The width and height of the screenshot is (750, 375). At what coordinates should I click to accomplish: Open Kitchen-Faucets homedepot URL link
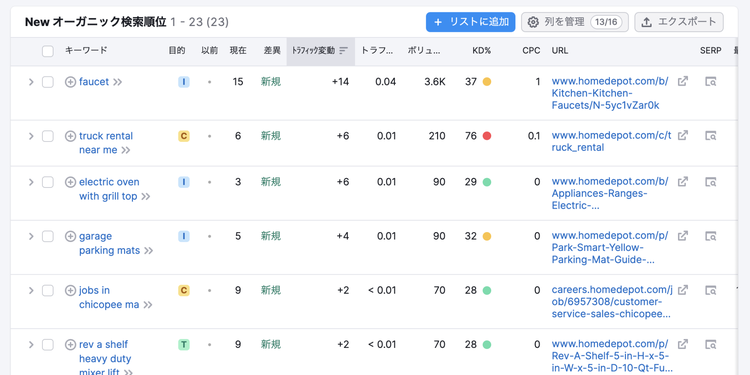610,93
